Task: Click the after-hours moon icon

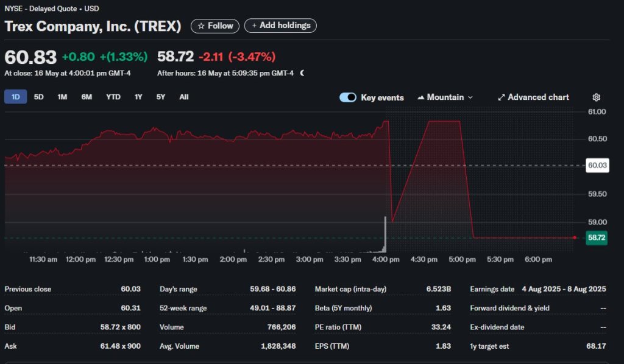Action: pyautogui.click(x=302, y=73)
